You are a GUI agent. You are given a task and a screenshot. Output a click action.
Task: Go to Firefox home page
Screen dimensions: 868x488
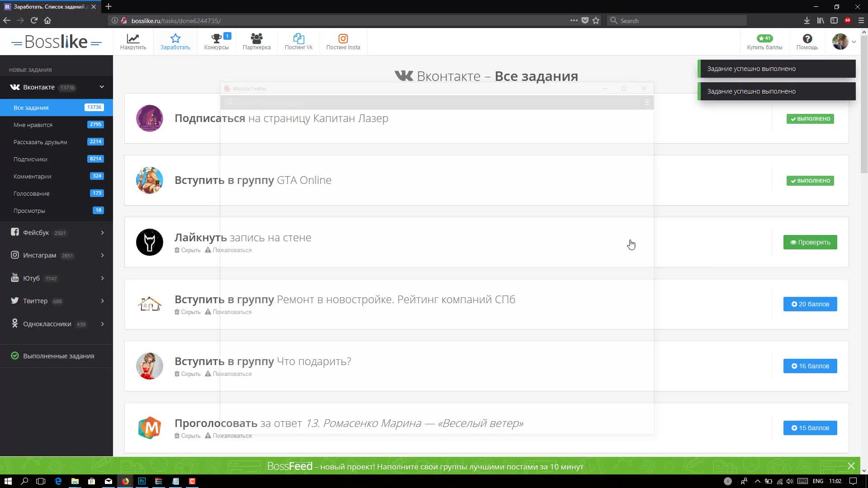coord(47,20)
